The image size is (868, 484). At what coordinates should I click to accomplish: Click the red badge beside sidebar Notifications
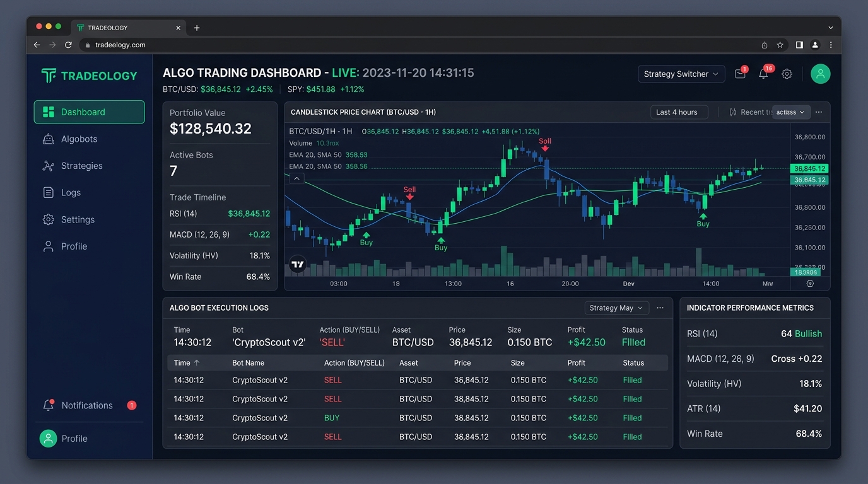point(132,405)
